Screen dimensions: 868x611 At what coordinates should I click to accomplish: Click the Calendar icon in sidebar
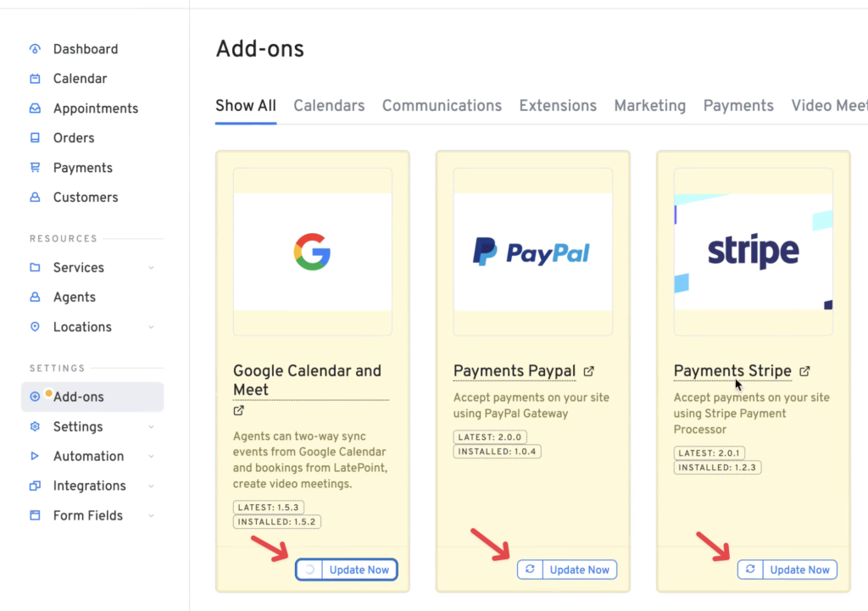point(35,79)
